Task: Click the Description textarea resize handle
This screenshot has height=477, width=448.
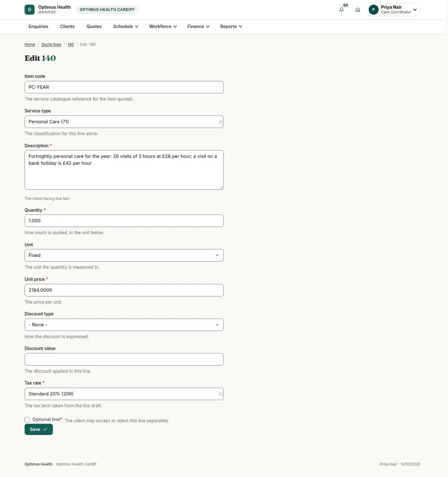Action: 221,188
